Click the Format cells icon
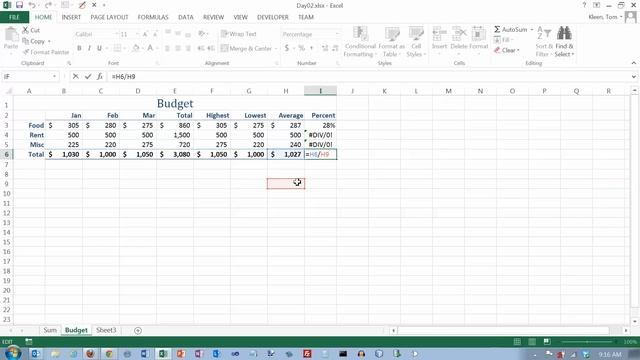Viewport: 640px width, 360px height. point(478,34)
